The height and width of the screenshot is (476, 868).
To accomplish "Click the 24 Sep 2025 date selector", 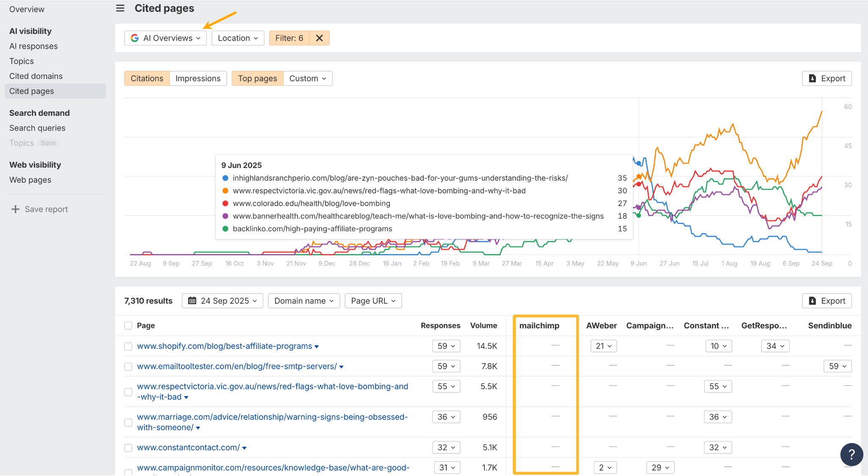I will [x=223, y=300].
